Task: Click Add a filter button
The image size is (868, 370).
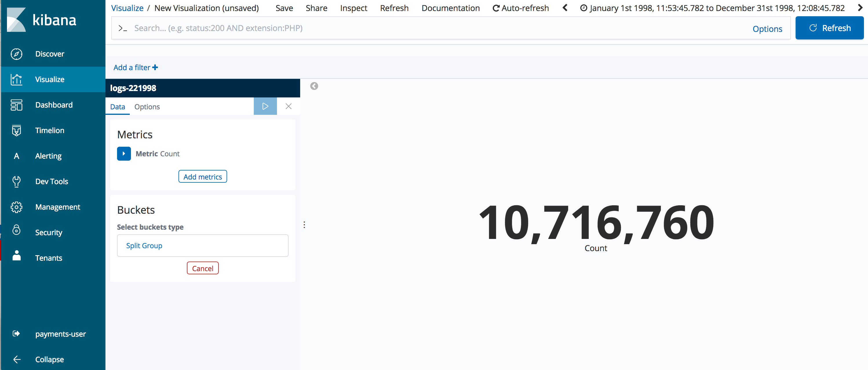Action: click(136, 67)
